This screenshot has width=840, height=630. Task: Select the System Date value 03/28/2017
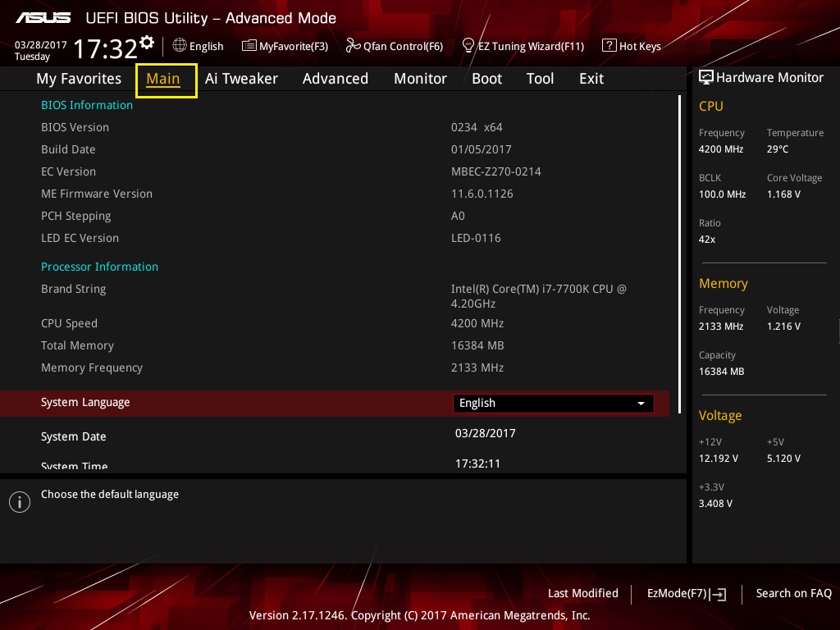486,433
